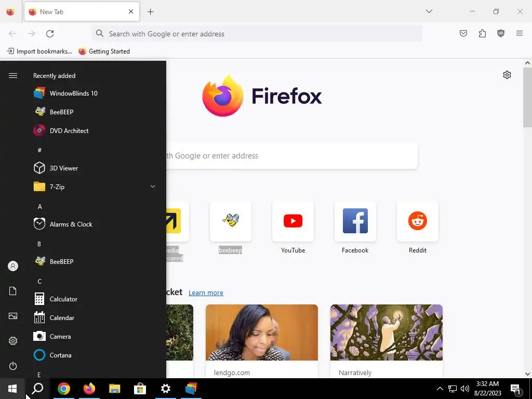Screen dimensions: 532x399
Task: Click the volume speaker tray icon
Action: (465, 389)
